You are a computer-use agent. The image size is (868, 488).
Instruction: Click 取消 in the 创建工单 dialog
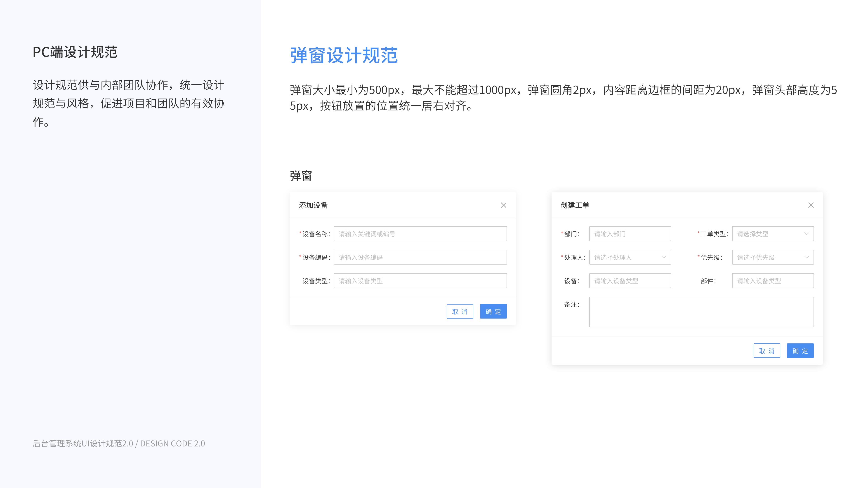coord(767,351)
